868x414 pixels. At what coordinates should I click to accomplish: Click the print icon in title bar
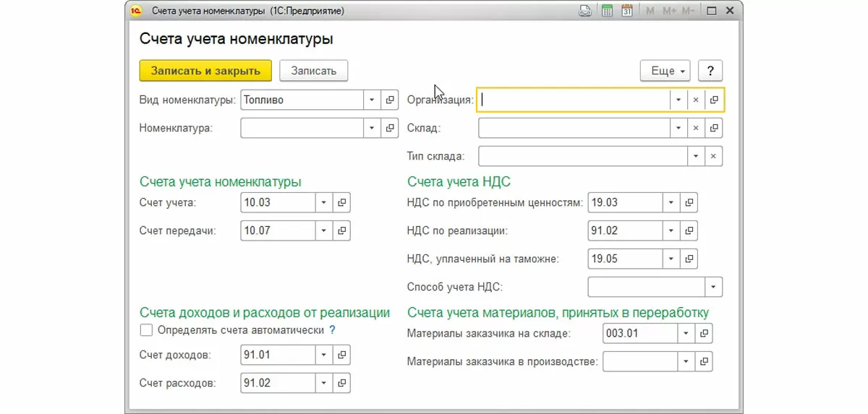[x=585, y=11]
